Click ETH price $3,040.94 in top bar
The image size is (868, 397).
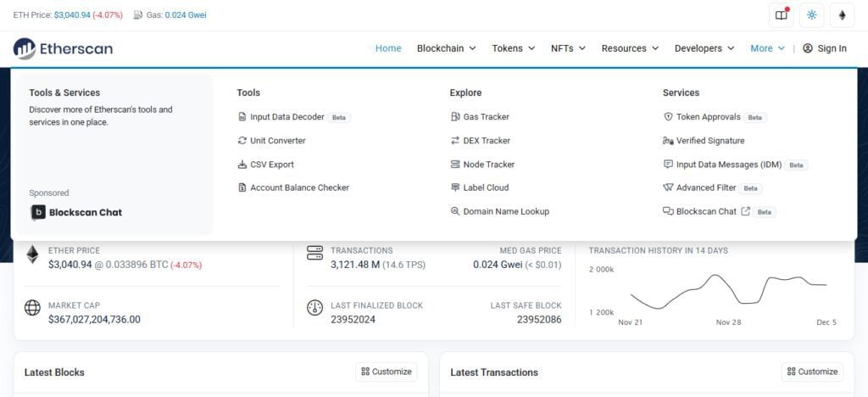pyautogui.click(x=72, y=15)
